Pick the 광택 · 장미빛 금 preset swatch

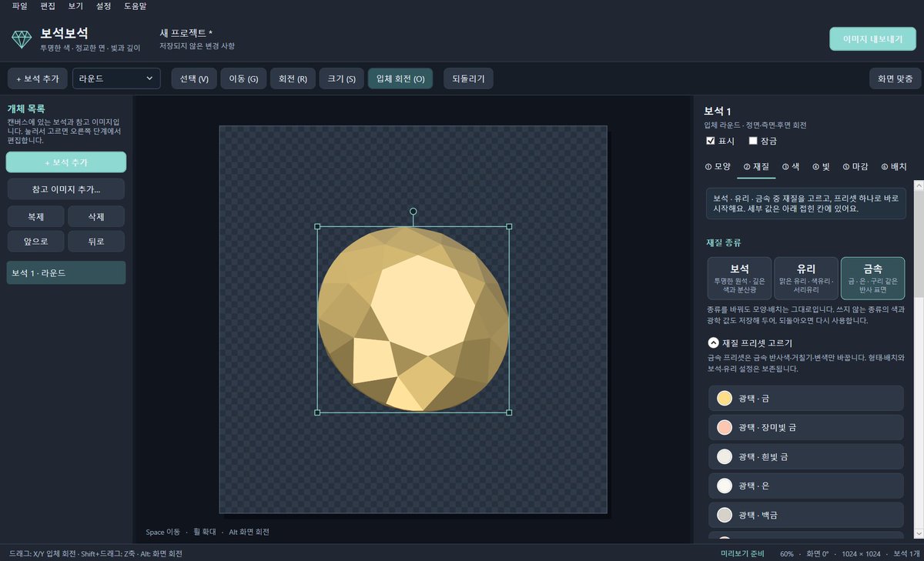coord(724,427)
